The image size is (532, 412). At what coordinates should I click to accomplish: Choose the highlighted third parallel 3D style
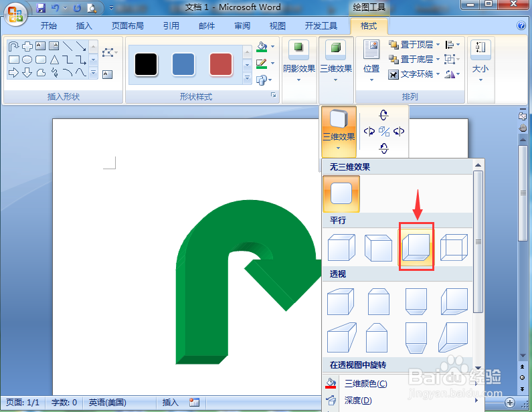pyautogui.click(x=416, y=247)
